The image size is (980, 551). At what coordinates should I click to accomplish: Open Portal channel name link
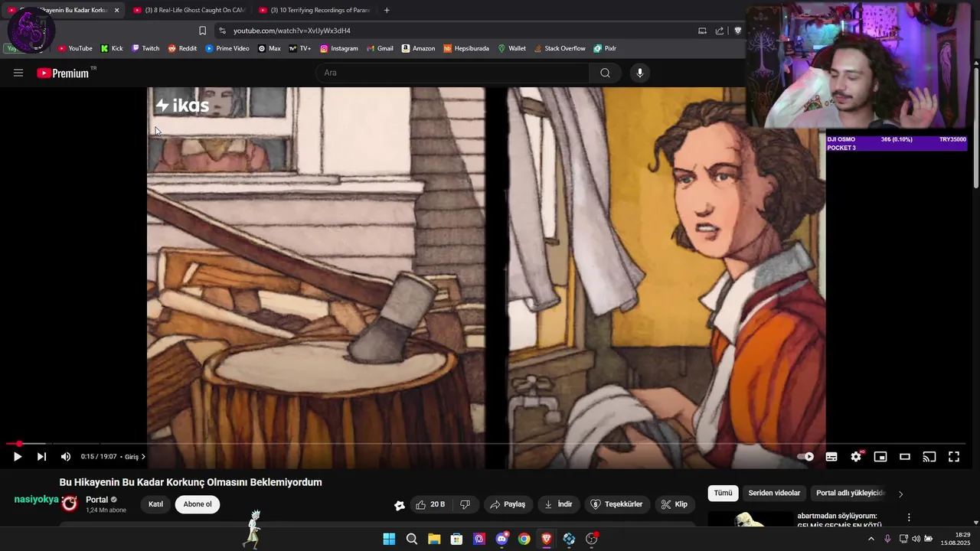[97, 500]
